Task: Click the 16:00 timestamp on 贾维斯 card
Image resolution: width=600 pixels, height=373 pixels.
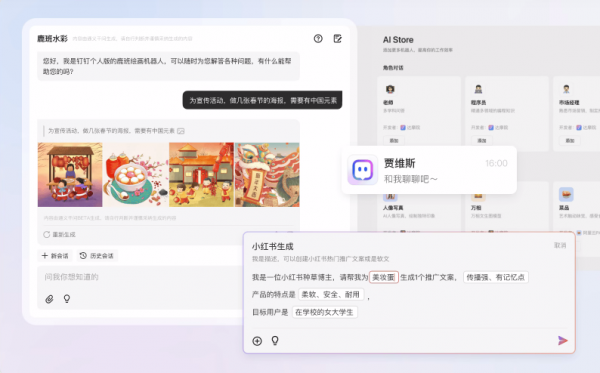Action: click(x=496, y=163)
